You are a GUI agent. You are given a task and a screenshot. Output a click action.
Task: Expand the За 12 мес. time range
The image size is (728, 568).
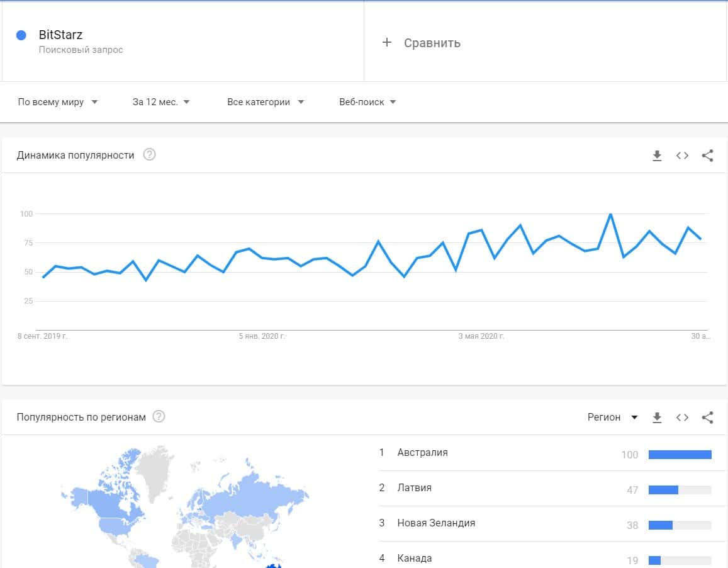[161, 102]
